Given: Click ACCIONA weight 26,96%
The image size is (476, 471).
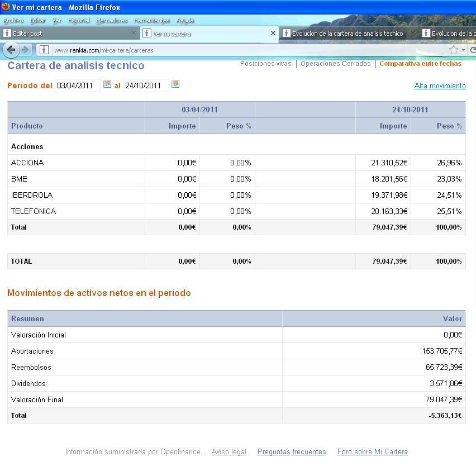Looking at the screenshot, I should coord(449,163).
